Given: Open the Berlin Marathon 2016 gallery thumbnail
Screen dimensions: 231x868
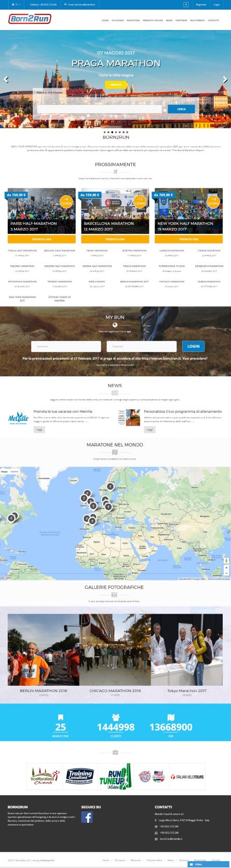Looking at the screenshot, I should (44, 649).
